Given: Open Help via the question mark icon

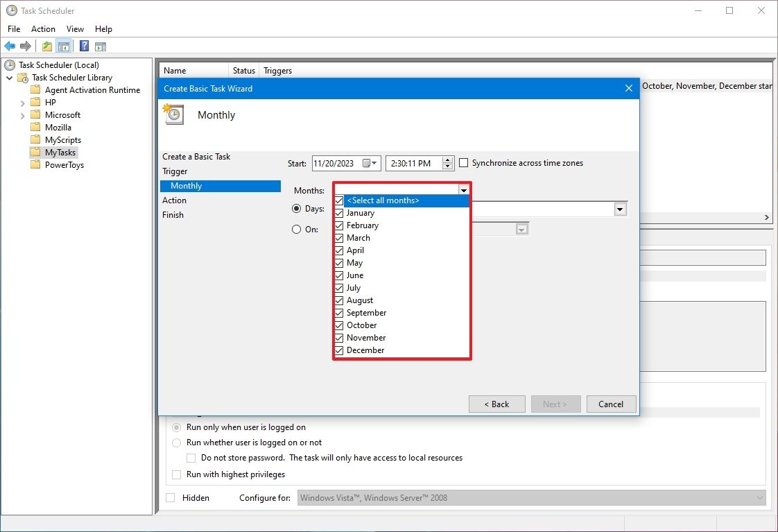Looking at the screenshot, I should 83,46.
